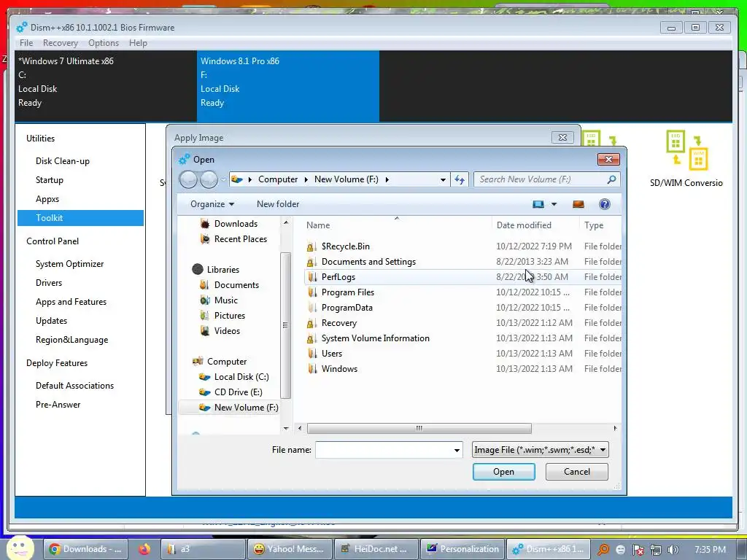Open Startup in sidebar
Viewport: 747px width, 560px height.
point(49,180)
